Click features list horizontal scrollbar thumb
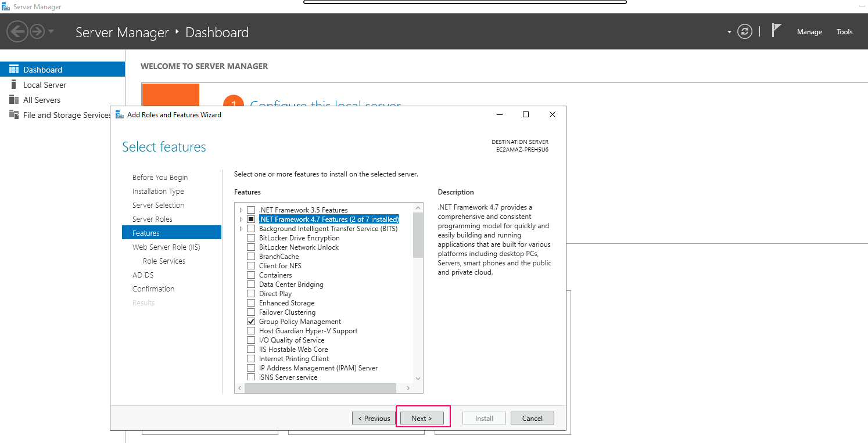The width and height of the screenshot is (868, 443). click(320, 388)
